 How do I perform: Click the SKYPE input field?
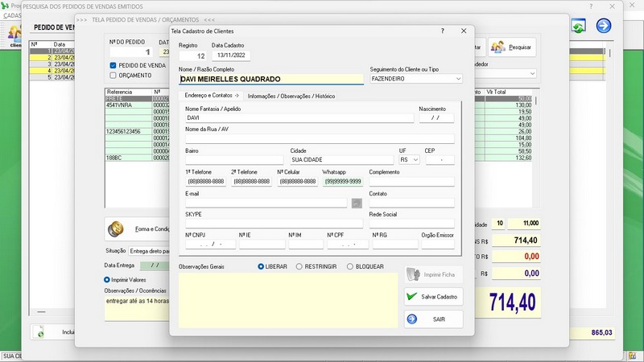tap(274, 224)
